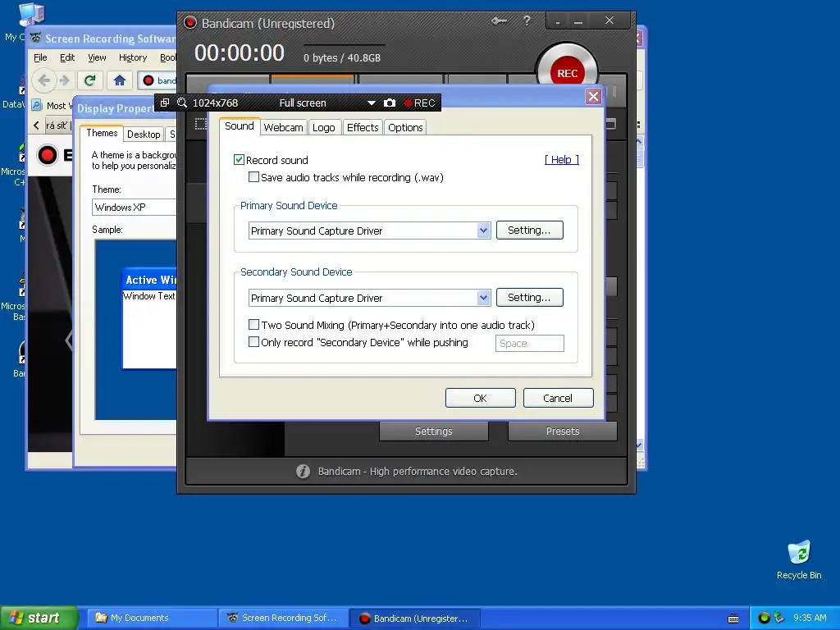
Task: Open the Desktop tab in Display Properties
Action: coord(144,135)
